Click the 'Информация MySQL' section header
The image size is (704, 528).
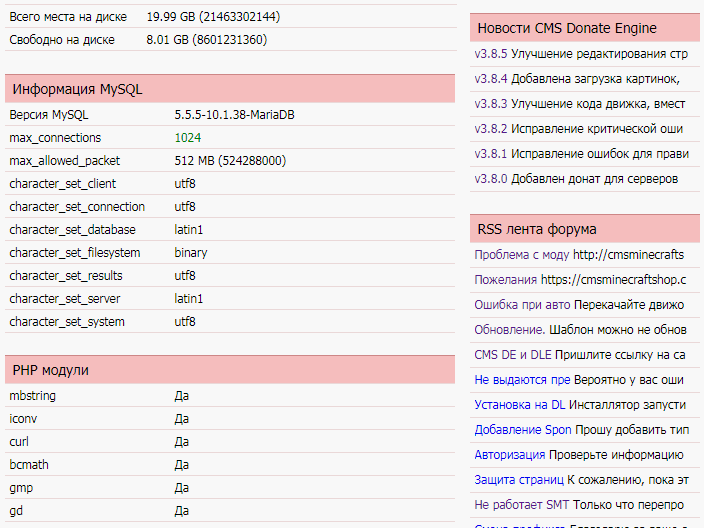click(78, 89)
